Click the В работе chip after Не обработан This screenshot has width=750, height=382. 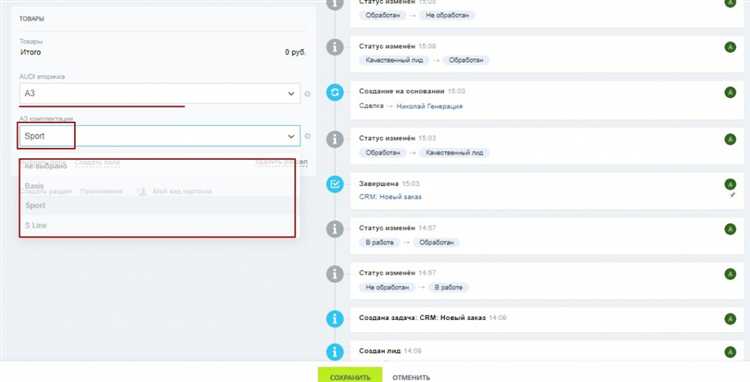(x=449, y=288)
